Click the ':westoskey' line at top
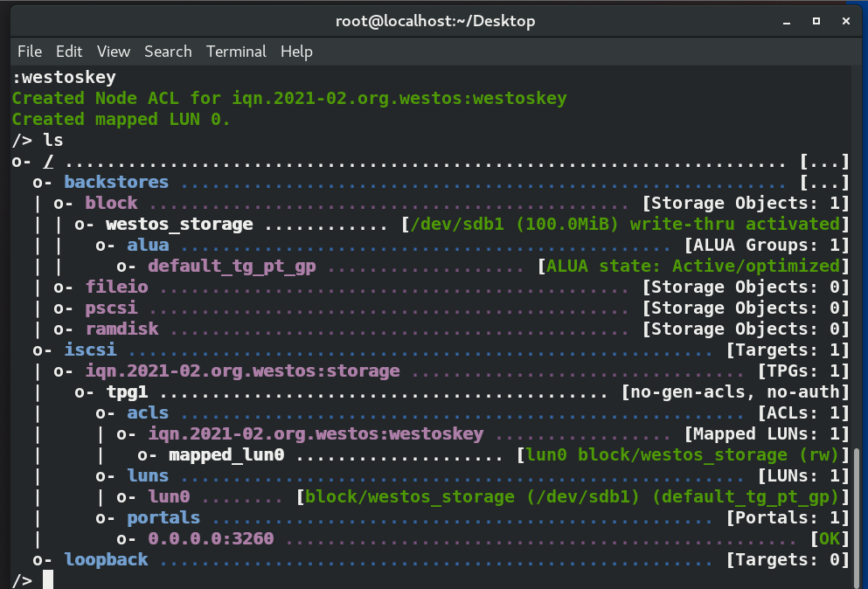This screenshot has height=589, width=868. pyautogui.click(x=64, y=78)
